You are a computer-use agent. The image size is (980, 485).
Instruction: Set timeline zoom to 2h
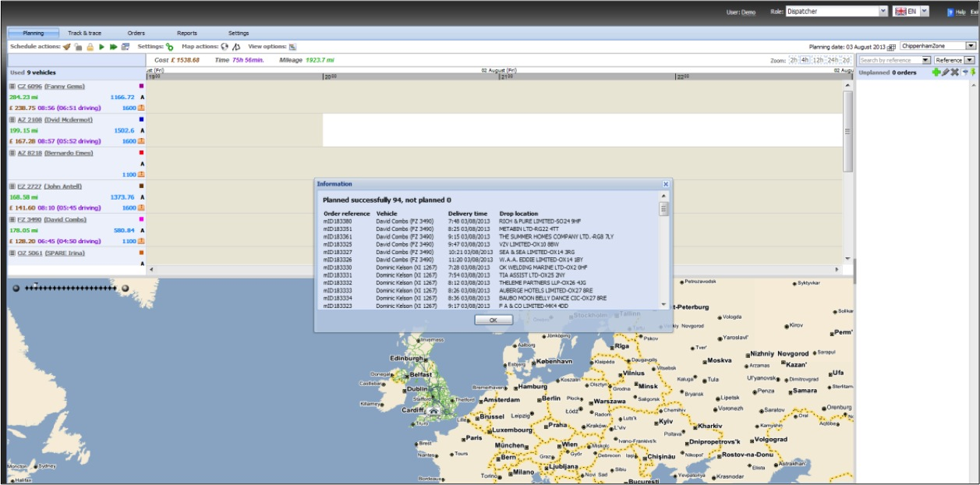(793, 60)
